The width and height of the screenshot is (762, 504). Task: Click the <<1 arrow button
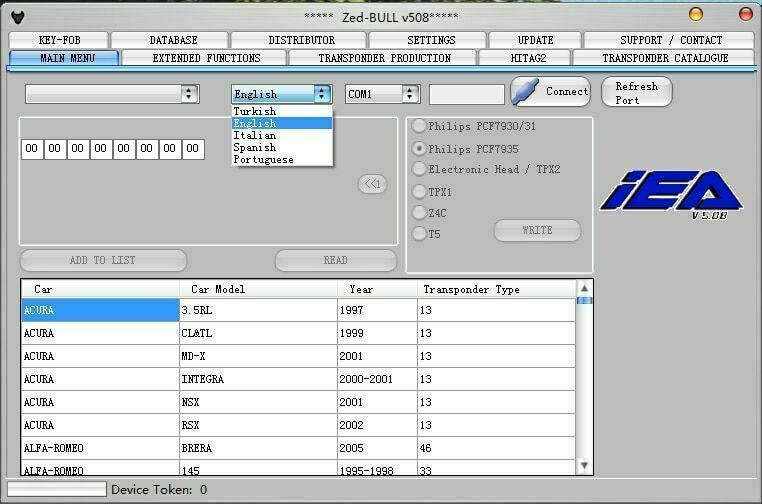(x=372, y=184)
